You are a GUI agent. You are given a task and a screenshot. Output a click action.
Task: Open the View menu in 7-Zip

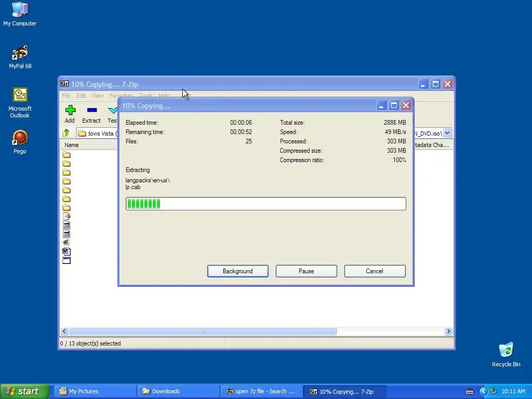pyautogui.click(x=98, y=96)
